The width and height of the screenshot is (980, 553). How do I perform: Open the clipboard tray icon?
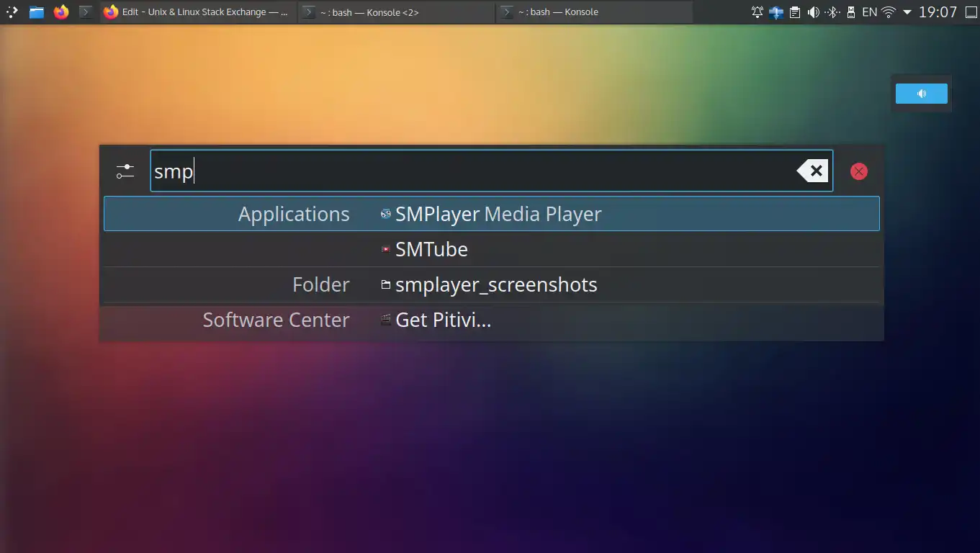[x=795, y=12]
